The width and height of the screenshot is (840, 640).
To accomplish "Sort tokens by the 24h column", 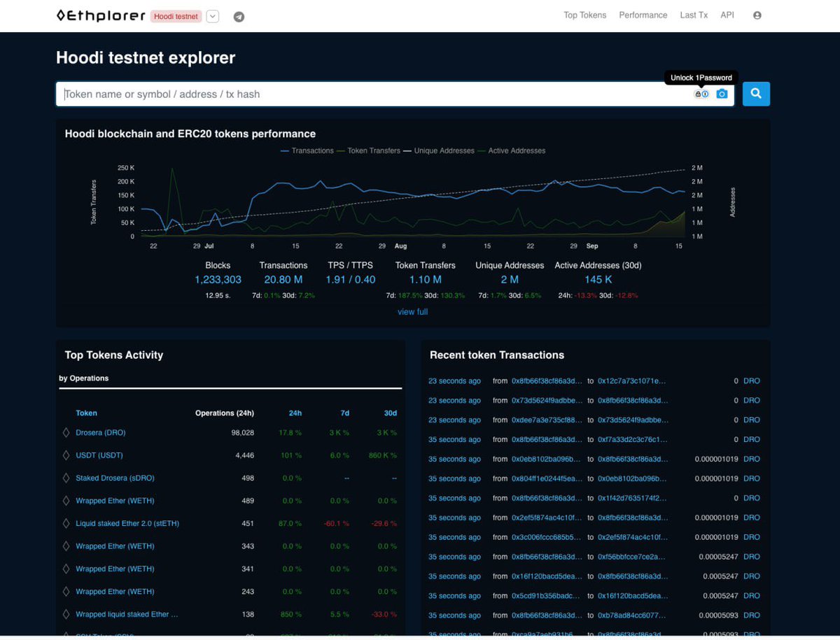I will pos(295,413).
